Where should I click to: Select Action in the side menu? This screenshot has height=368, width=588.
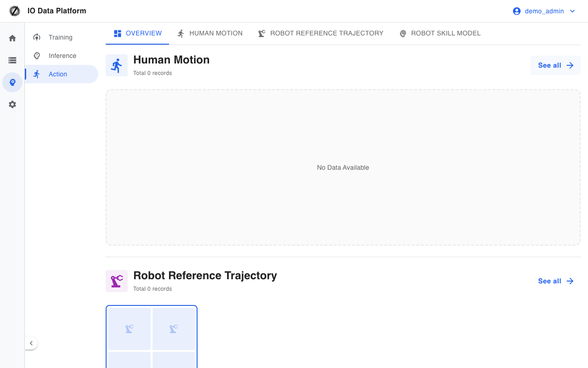[x=62, y=74]
